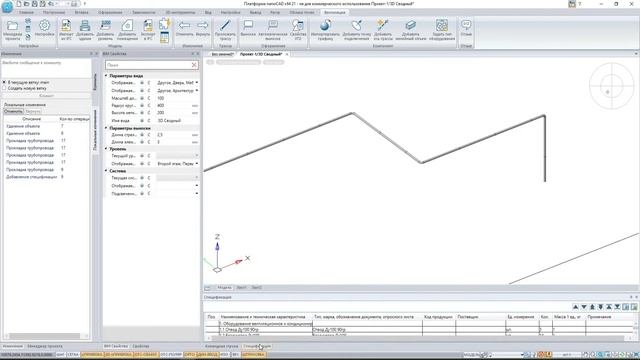Click the move-up arrow in Спецификация toolbar
Viewport: 640px width, 360px height.
(576, 307)
